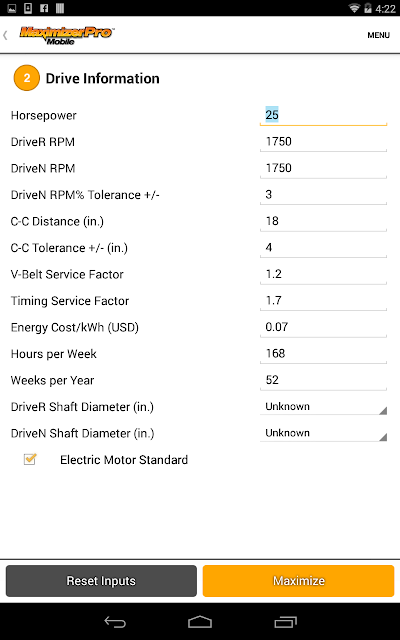Edit the C-C Distance value
Screen dimensions: 400x640
tap(323, 221)
